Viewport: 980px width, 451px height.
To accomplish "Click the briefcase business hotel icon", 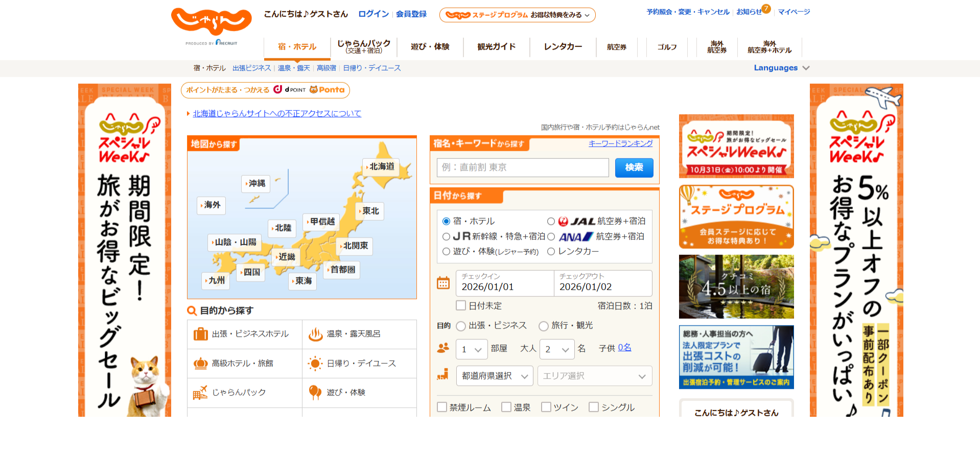I will click(x=200, y=334).
